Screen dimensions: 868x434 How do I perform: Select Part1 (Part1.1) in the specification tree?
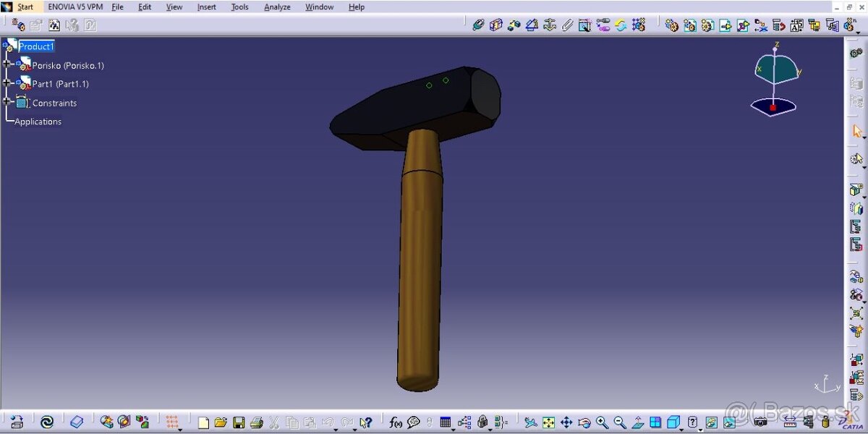click(61, 83)
